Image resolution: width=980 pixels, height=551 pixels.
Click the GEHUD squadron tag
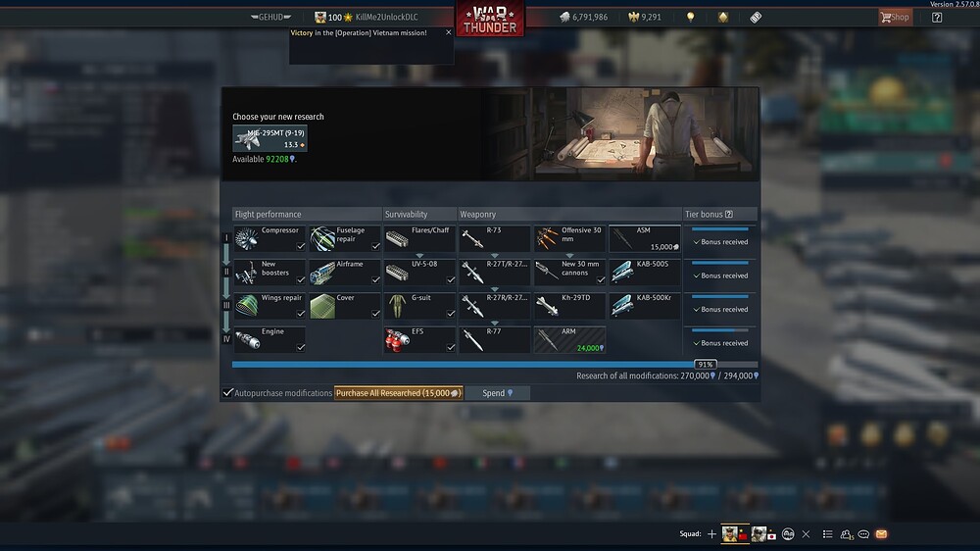pyautogui.click(x=270, y=17)
